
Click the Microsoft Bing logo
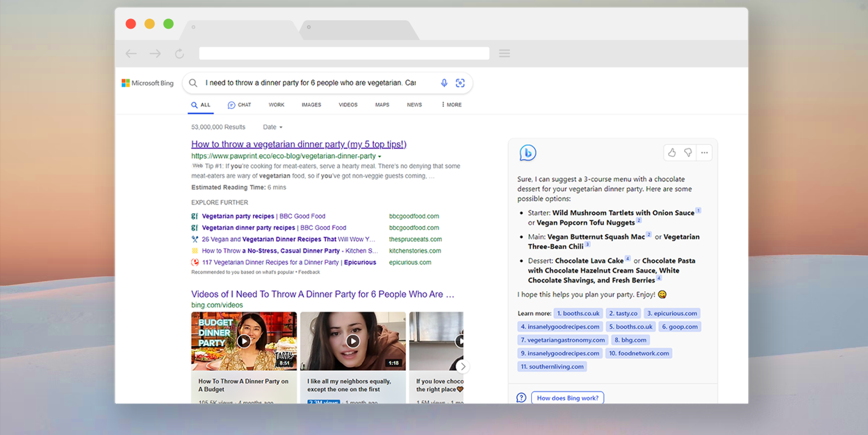[148, 83]
